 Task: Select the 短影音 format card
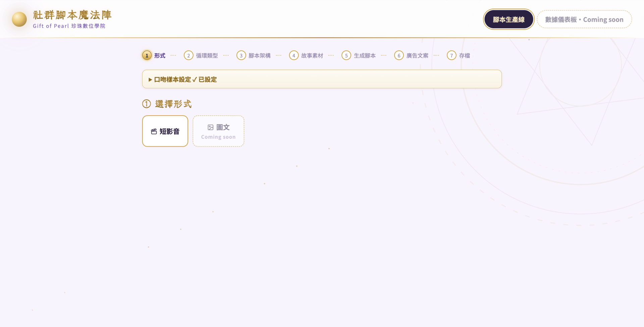pyautogui.click(x=165, y=131)
